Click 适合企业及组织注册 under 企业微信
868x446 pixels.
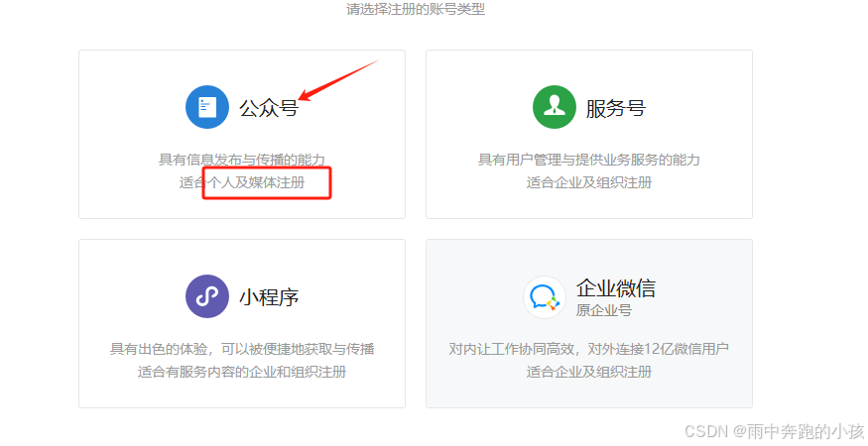click(x=589, y=372)
